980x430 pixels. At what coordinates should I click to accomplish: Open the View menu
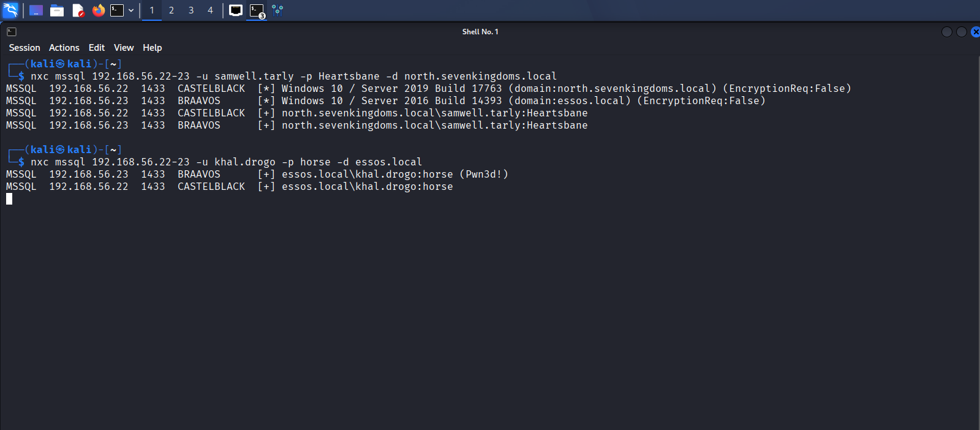point(124,48)
